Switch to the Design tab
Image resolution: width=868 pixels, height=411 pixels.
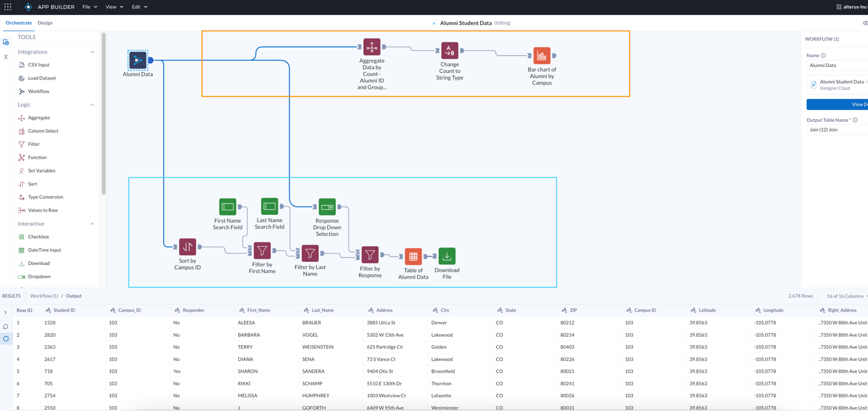tap(45, 23)
